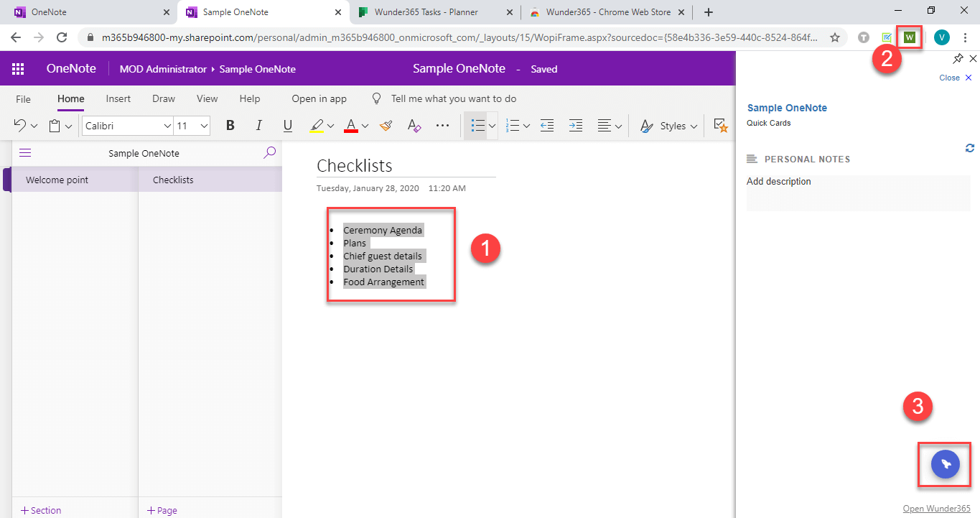This screenshot has height=518, width=980.
Task: Toggle Italic formatting
Action: (259, 126)
